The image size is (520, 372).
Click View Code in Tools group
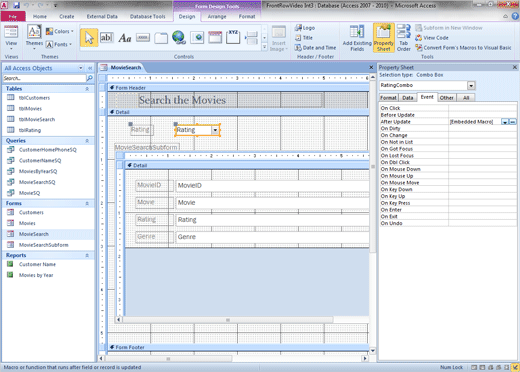click(x=432, y=38)
